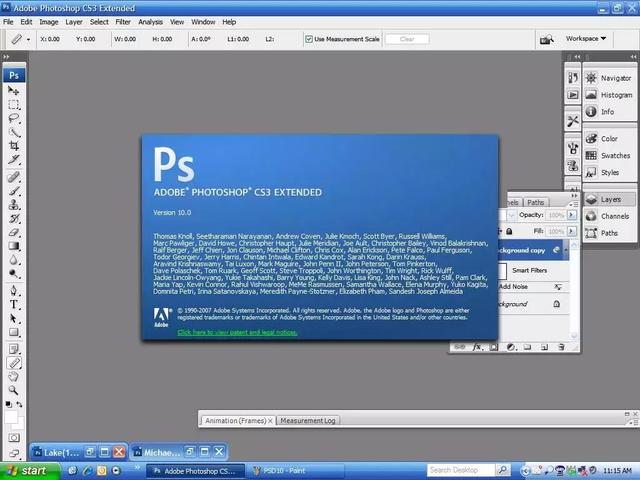Expand the Fill slider arrow
This screenshot has width=640, height=480.
[x=572, y=231]
